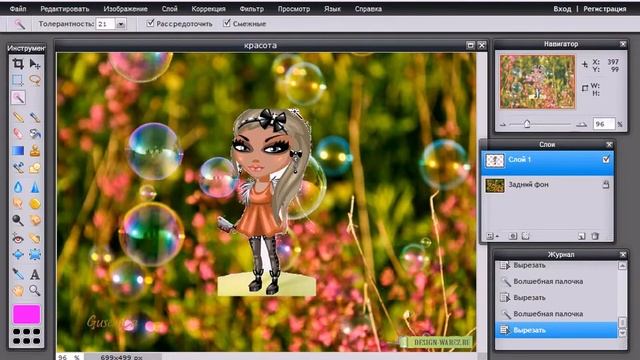This screenshot has height=360, width=640.
Task: Open the Просмотр menu
Action: [294, 9]
